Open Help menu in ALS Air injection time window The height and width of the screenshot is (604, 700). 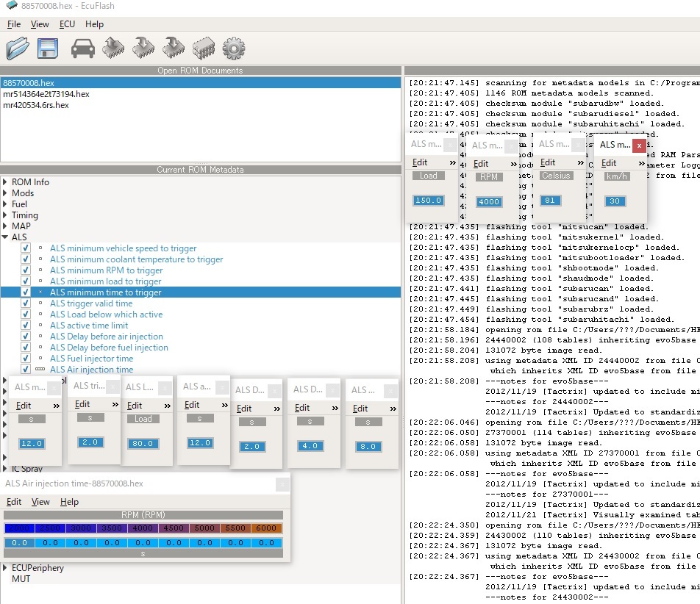point(69,502)
